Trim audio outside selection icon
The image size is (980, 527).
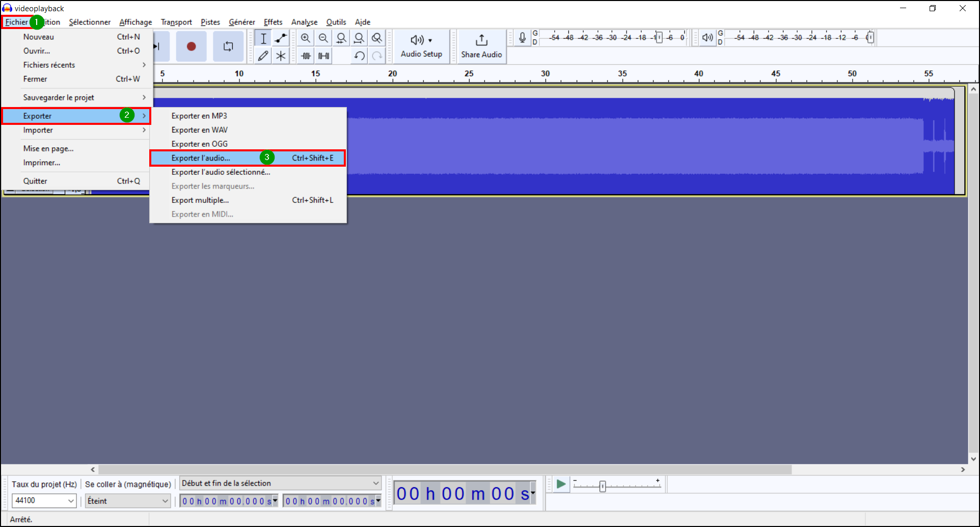tap(306, 56)
